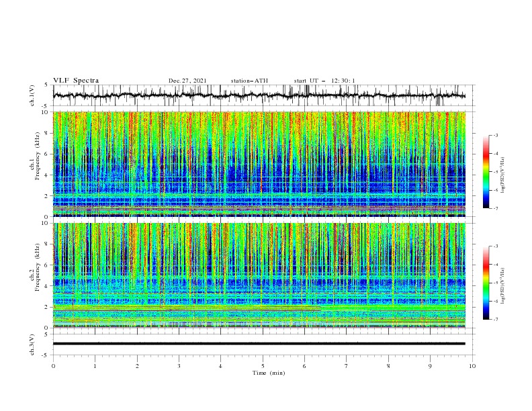The image size is (532, 411).
Task: Click the "station=ATH" header label
Action: click(249, 81)
